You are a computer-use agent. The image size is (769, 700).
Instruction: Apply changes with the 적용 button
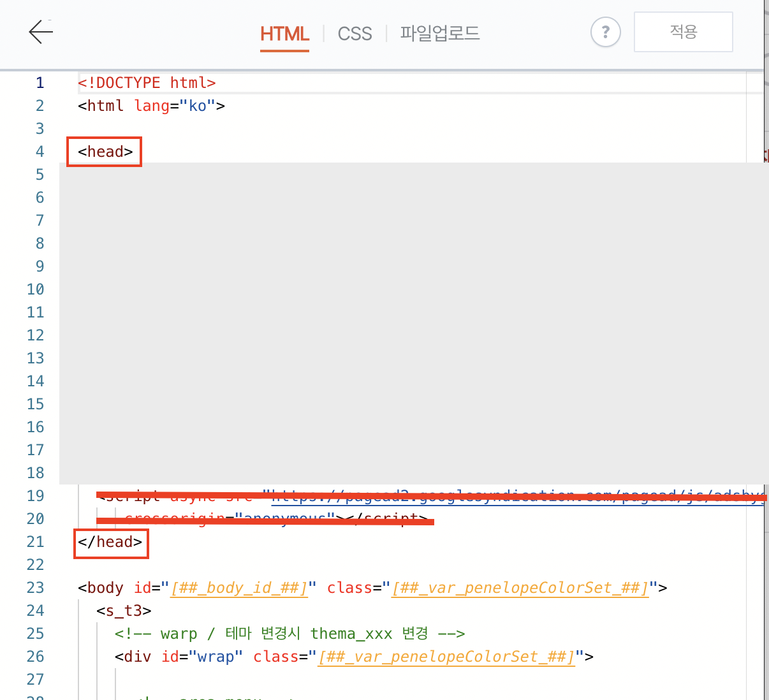pos(684,31)
